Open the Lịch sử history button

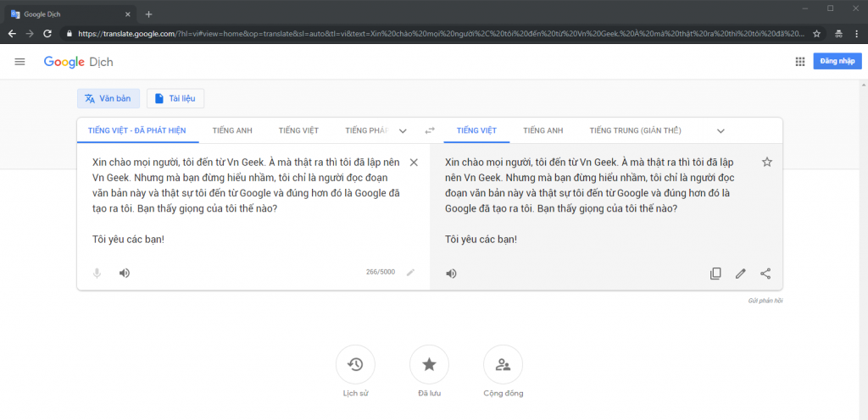click(x=355, y=365)
